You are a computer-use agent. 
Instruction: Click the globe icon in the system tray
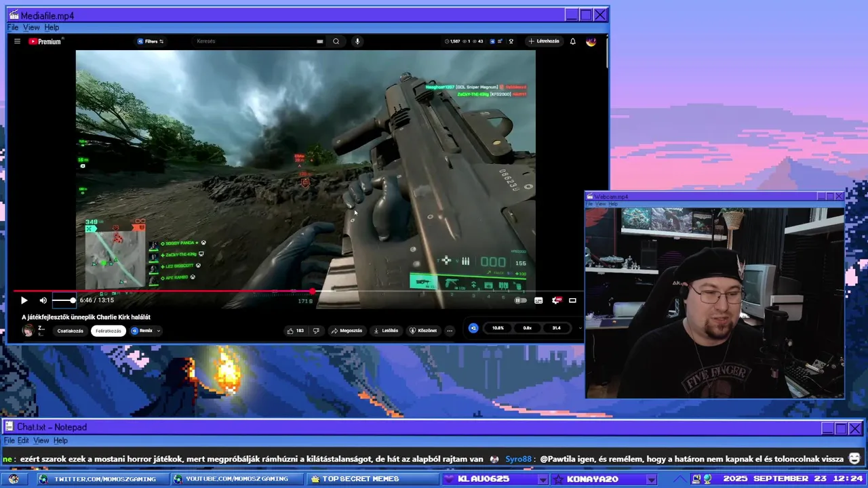click(x=707, y=479)
